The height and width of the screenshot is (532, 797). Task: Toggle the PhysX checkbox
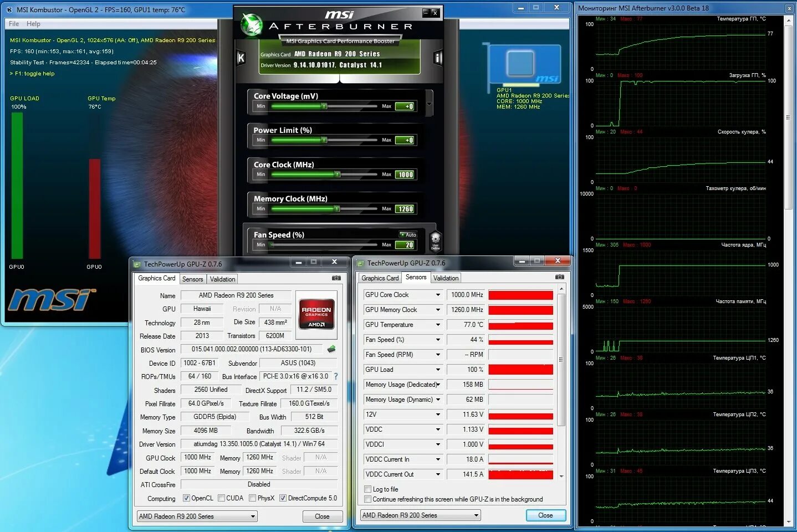click(253, 498)
